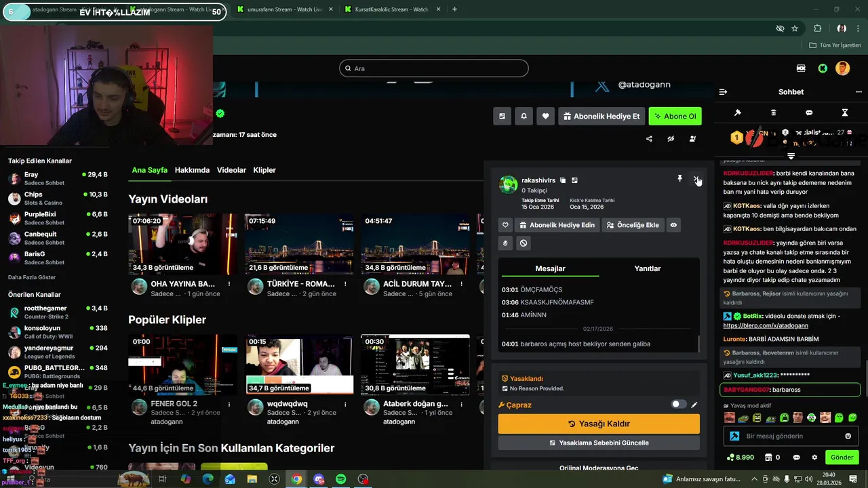Edit Çapraz with the pencil icon

tap(694, 405)
